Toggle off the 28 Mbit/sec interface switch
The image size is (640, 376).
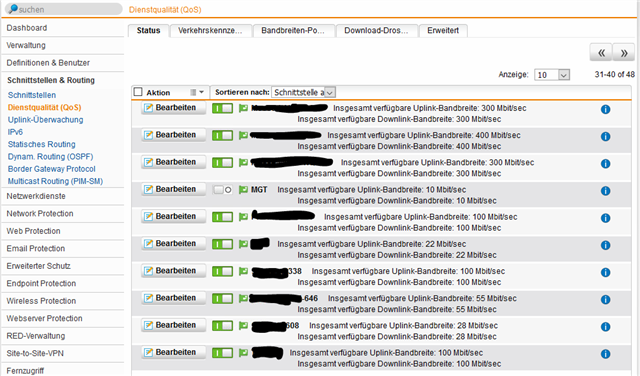222,325
